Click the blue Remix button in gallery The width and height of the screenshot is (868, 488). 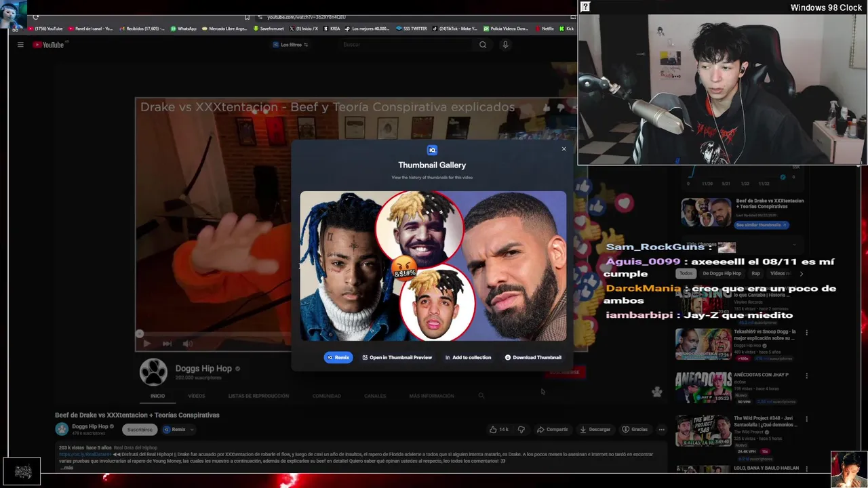coord(338,357)
